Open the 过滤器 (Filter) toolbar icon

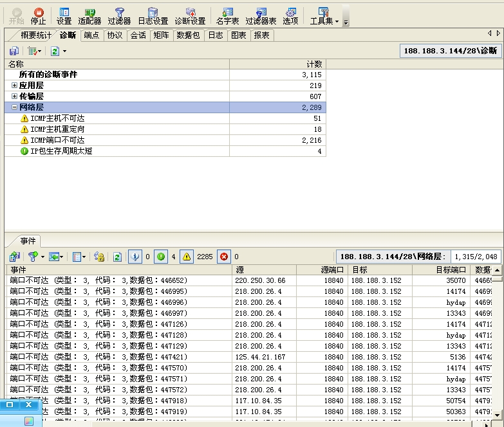[119, 15]
